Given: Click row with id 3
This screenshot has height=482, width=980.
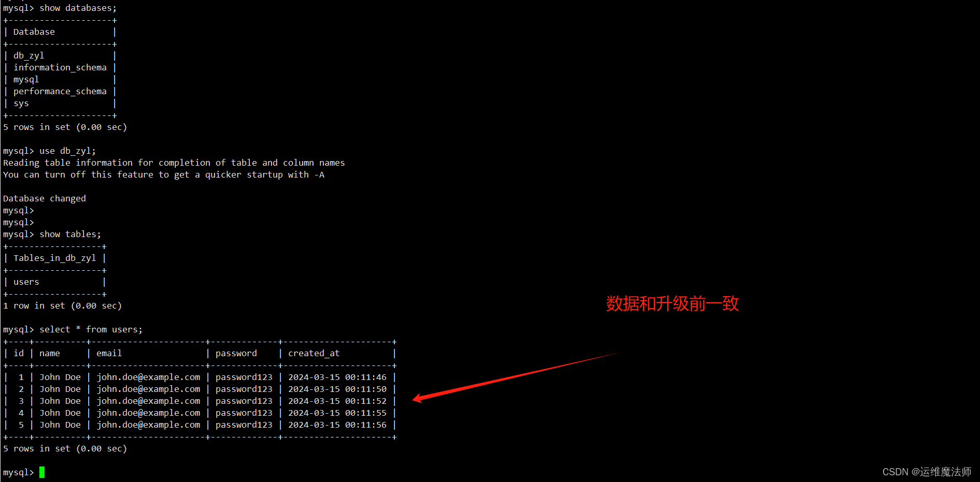Looking at the screenshot, I should tap(200, 401).
